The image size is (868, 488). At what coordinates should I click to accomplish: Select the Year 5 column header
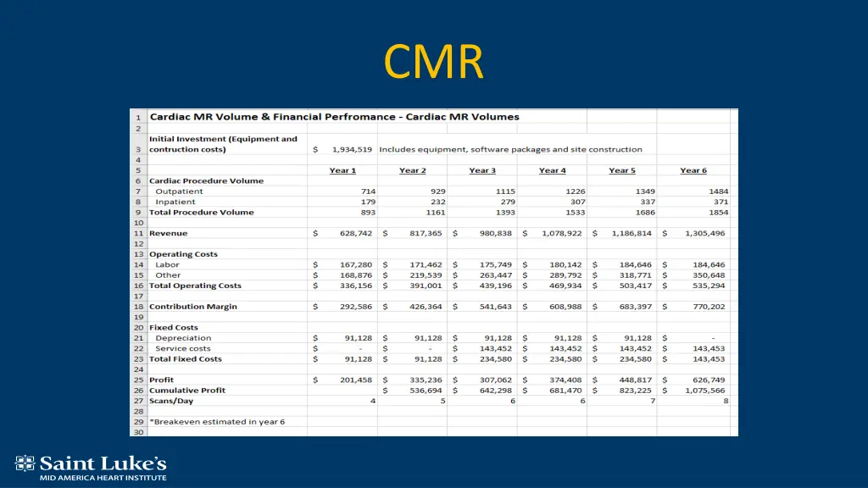point(622,170)
